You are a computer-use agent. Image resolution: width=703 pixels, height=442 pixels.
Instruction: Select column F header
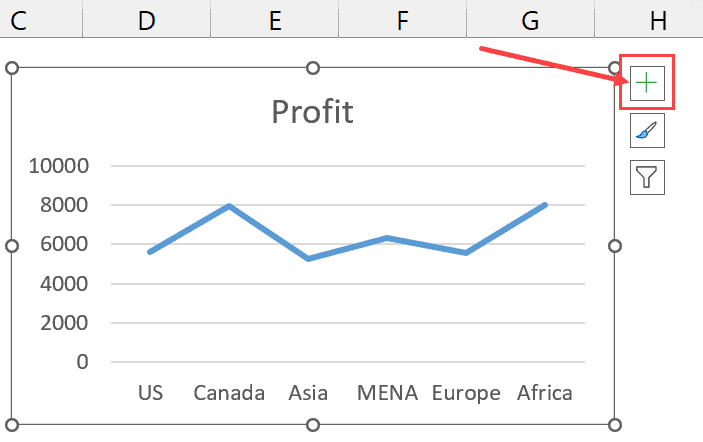point(403,21)
